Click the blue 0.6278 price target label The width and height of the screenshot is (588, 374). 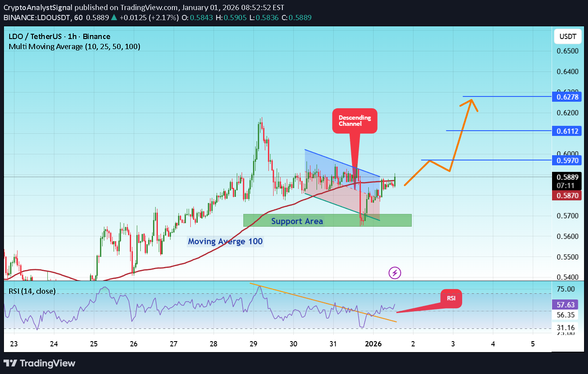click(567, 96)
